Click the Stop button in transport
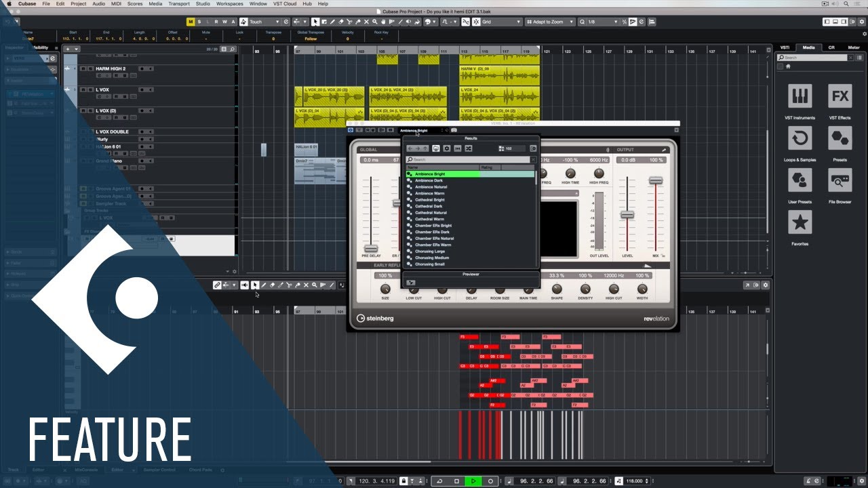The height and width of the screenshot is (488, 868). (x=457, y=481)
